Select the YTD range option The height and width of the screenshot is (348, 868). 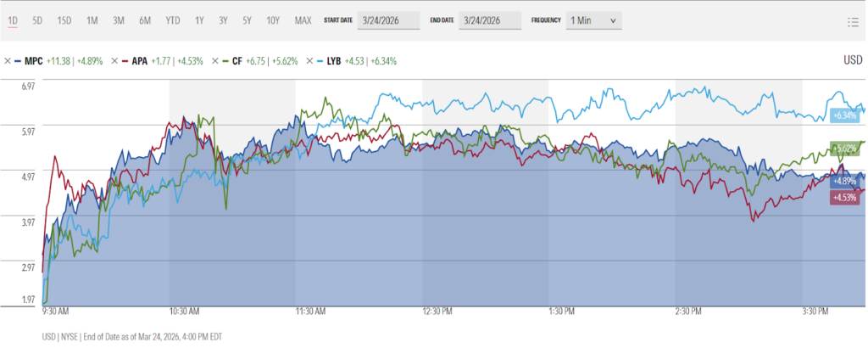(x=172, y=20)
